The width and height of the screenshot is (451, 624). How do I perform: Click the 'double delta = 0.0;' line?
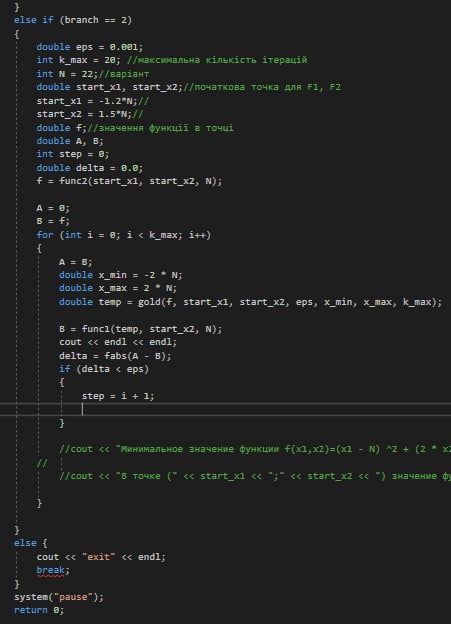tap(90, 168)
